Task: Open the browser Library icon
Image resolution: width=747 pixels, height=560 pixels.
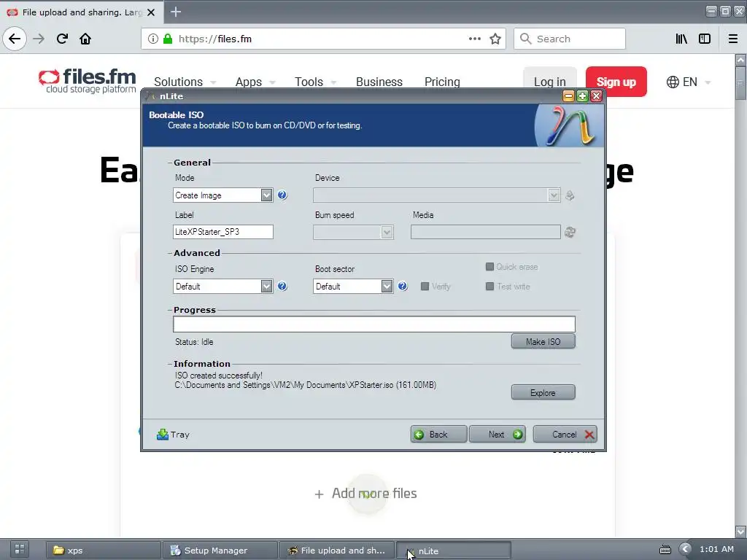Action: pyautogui.click(x=681, y=39)
